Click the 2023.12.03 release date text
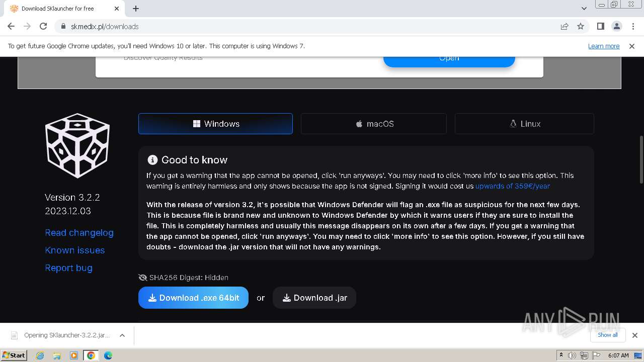644x362 pixels. pyautogui.click(x=68, y=211)
